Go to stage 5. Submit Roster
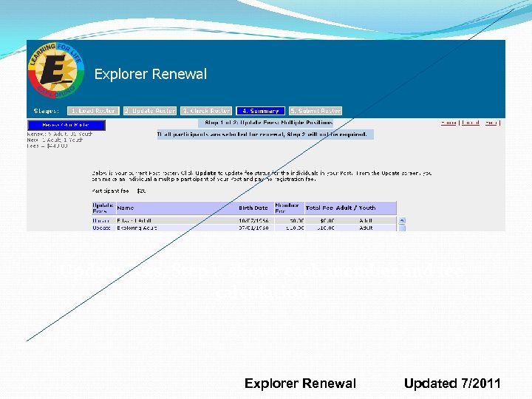This screenshot has height=399, width=532. [316, 111]
